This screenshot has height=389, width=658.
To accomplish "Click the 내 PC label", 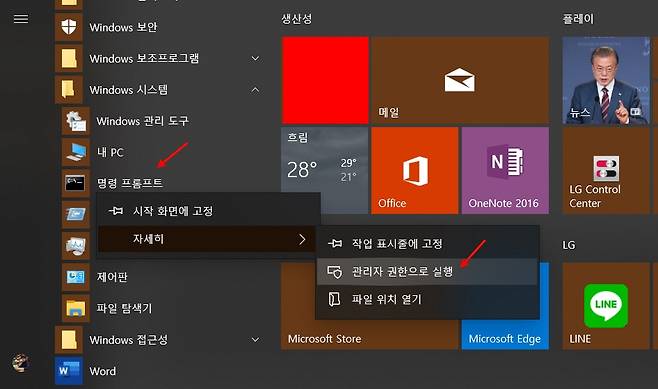I will (110, 152).
